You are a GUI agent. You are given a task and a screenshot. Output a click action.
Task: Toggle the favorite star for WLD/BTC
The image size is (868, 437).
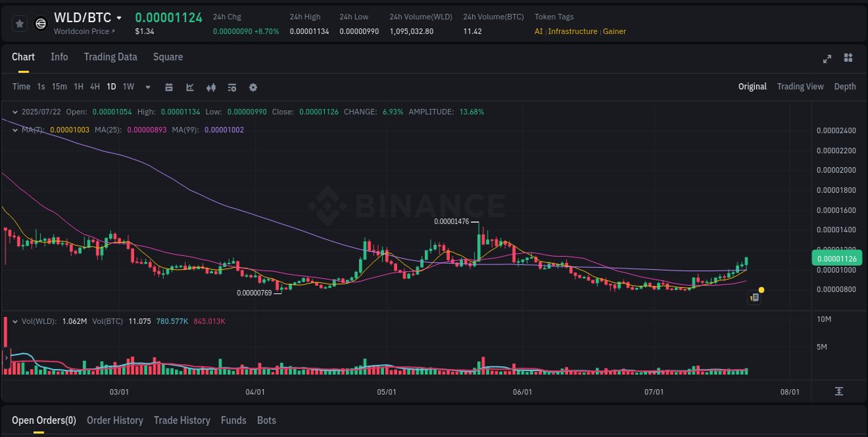tap(19, 23)
